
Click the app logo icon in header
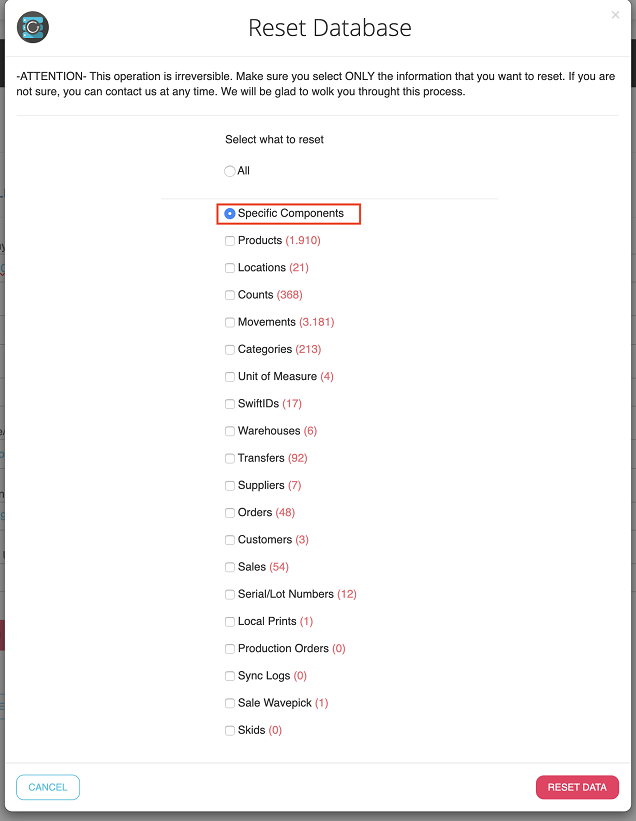[x=33, y=28]
